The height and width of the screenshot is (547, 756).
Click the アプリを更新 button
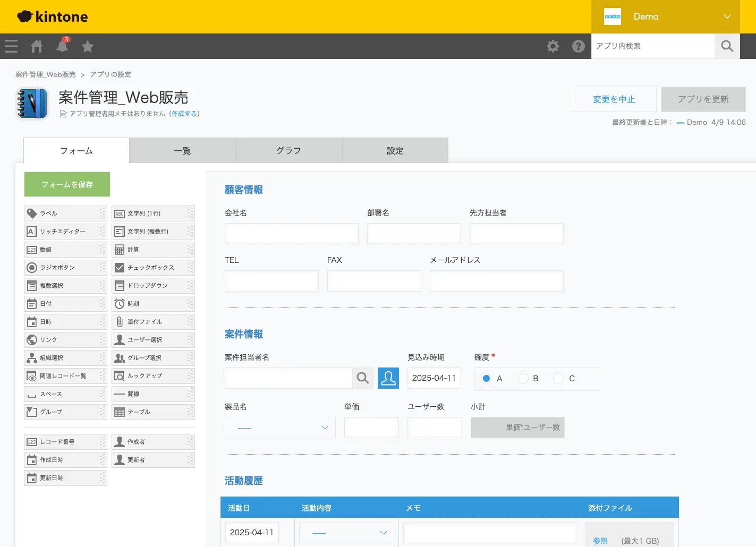703,99
